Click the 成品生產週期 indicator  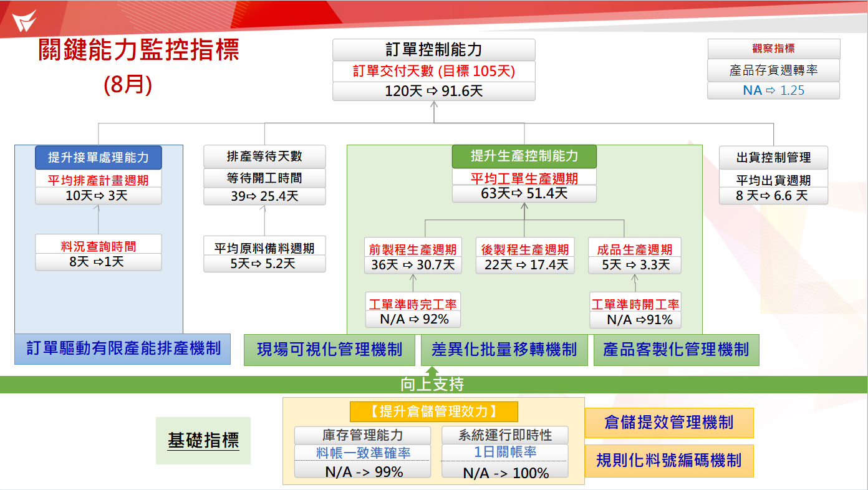tap(634, 248)
